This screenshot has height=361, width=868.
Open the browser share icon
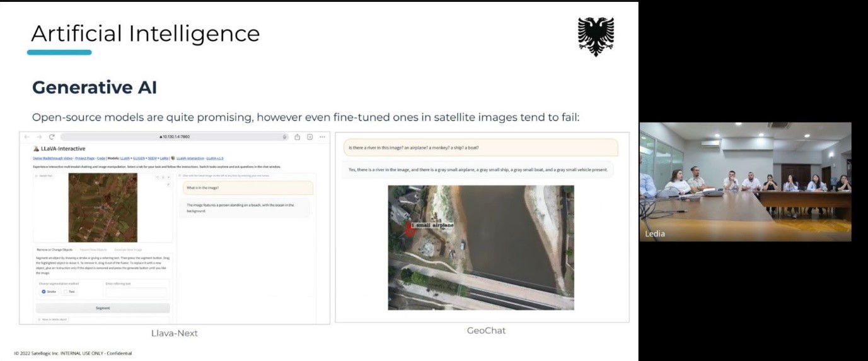[297, 137]
